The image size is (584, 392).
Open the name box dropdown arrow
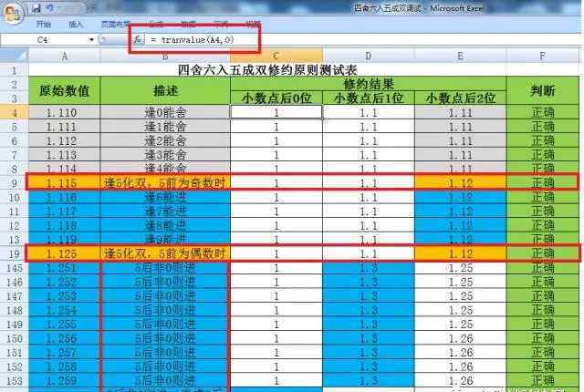[x=91, y=40]
